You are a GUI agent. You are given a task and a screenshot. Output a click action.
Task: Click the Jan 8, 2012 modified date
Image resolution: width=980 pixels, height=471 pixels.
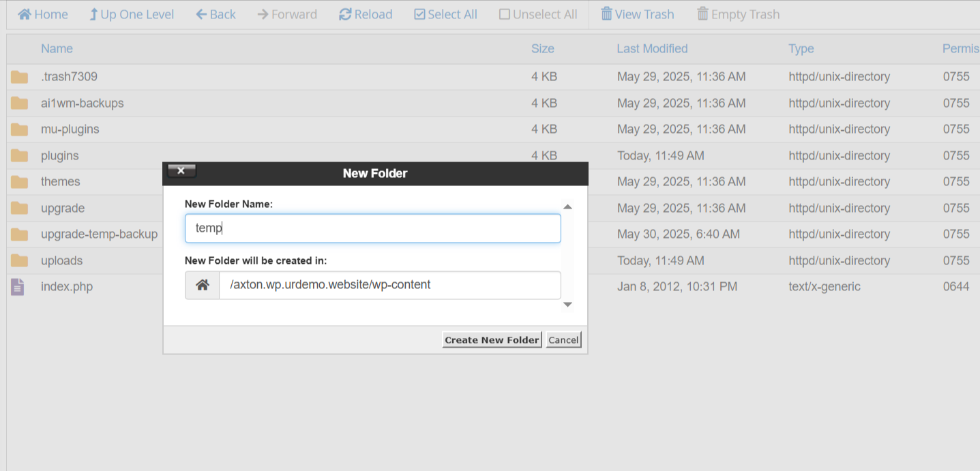click(677, 286)
